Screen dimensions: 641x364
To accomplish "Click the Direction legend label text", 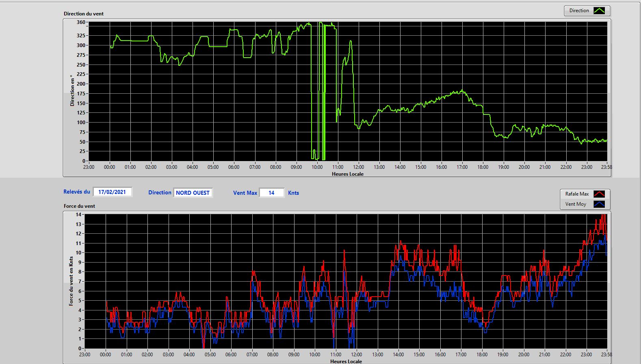I will click(x=579, y=11).
